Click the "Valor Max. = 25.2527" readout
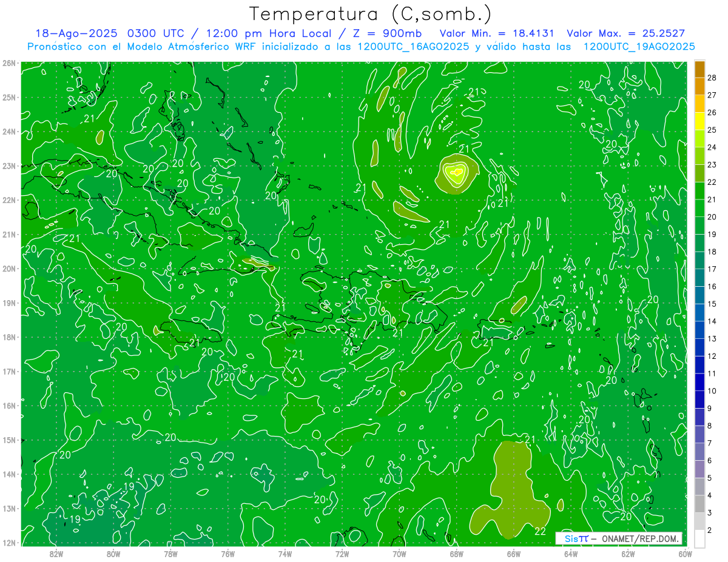Screen dimensions: 728x562 click(x=626, y=34)
